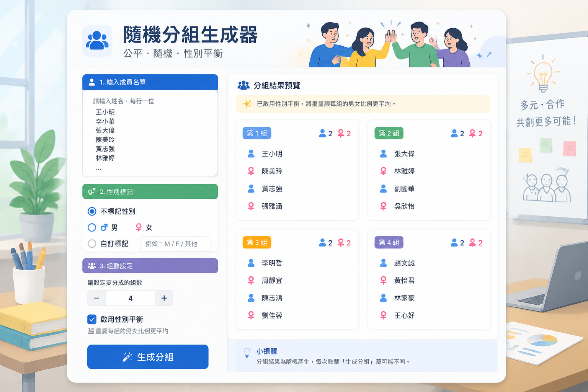The width and height of the screenshot is (588, 392).
Task: Click the 生成分組 button
Action: [148, 357]
